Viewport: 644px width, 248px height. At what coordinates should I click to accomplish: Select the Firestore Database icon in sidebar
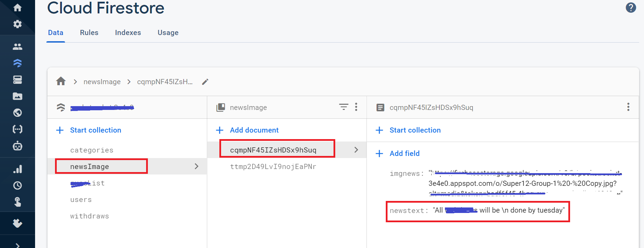coord(18,63)
